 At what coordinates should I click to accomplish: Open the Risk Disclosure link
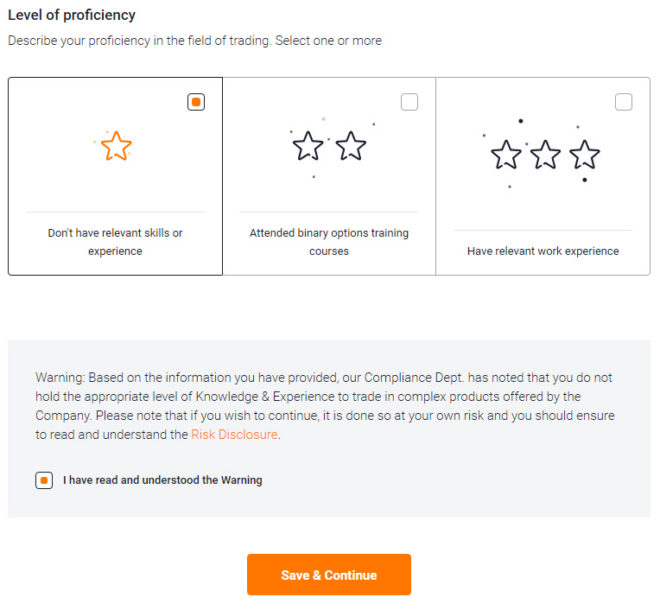point(234,434)
